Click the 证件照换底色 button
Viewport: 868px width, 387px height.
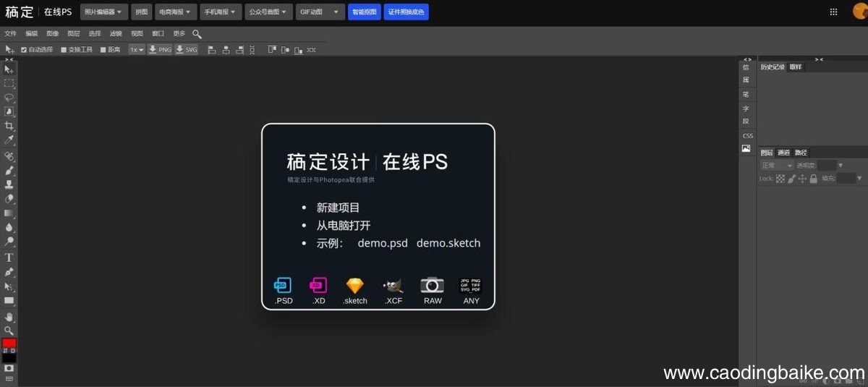click(x=407, y=12)
